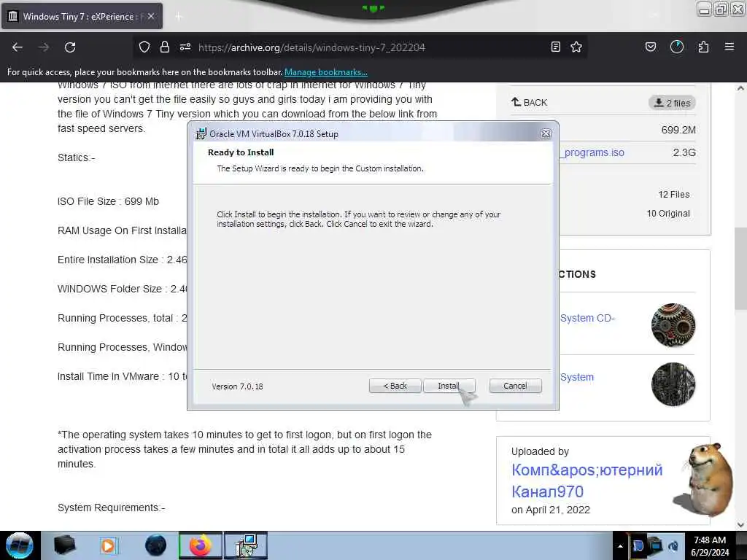The image size is (747, 560).
Task: Close the Windows Tiny 7 tab
Action: point(150,16)
